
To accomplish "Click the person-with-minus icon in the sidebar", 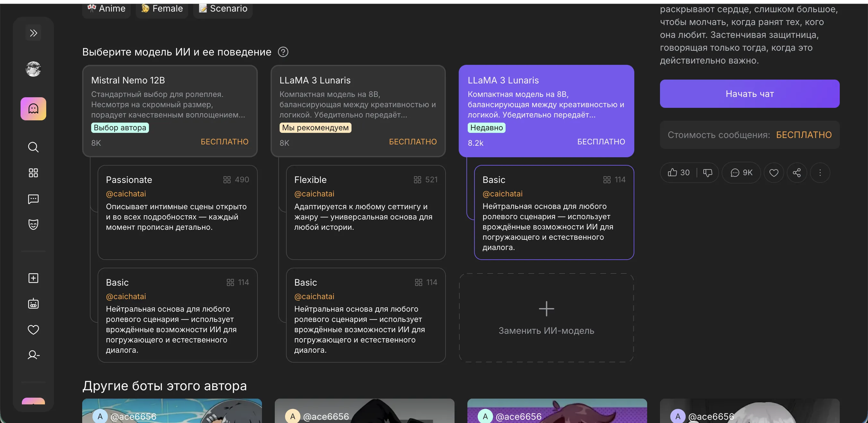I will click(33, 355).
